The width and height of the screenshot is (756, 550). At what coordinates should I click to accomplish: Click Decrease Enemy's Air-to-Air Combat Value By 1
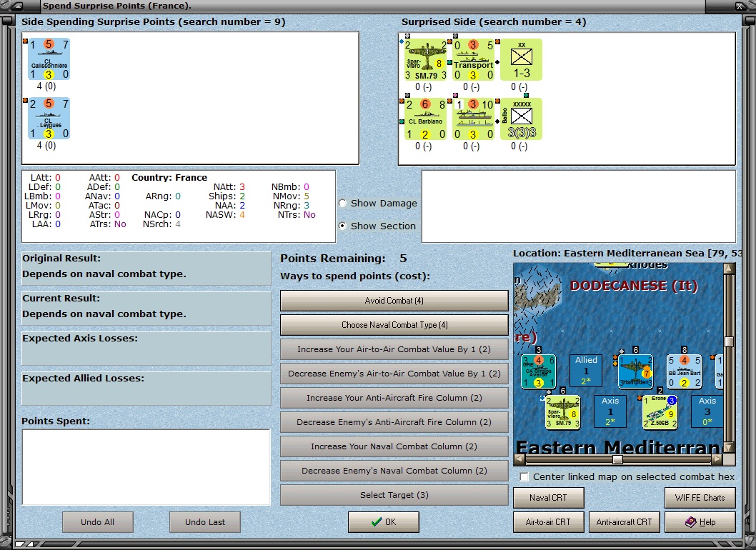tap(394, 374)
